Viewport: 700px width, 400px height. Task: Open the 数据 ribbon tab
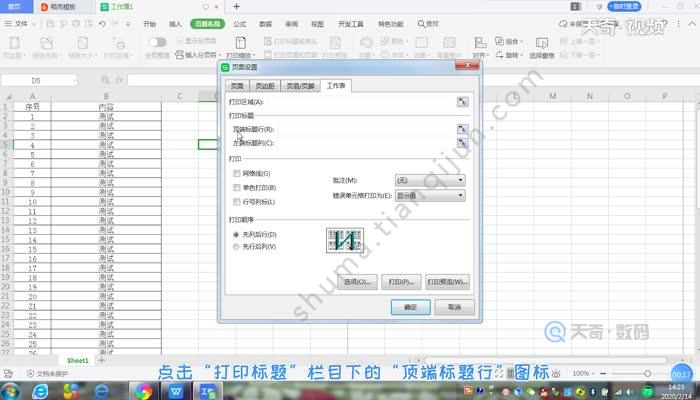266,24
